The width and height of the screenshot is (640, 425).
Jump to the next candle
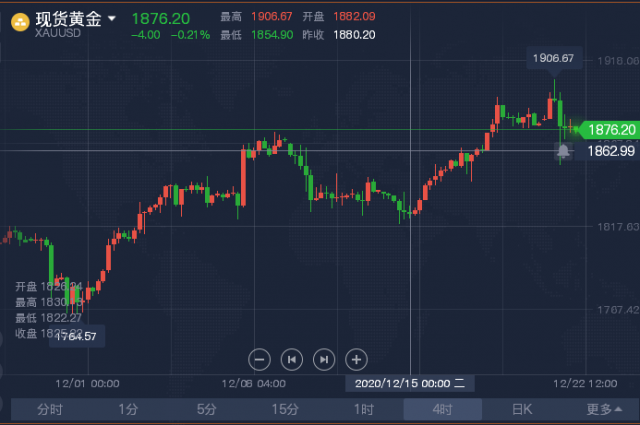point(324,360)
